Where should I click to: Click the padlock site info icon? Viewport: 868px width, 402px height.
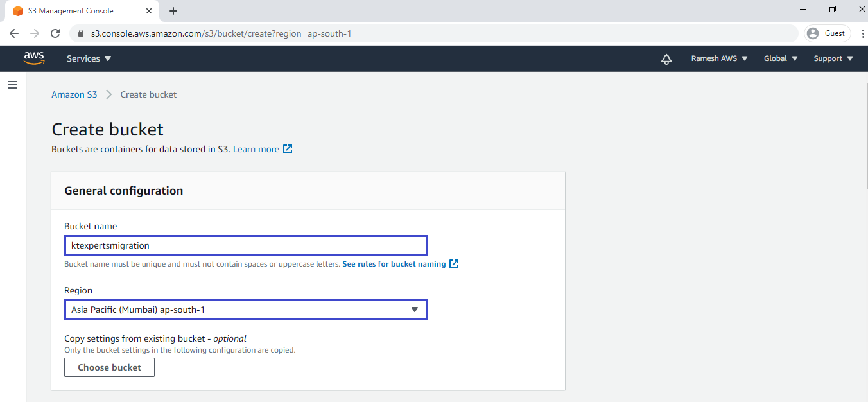pos(81,33)
